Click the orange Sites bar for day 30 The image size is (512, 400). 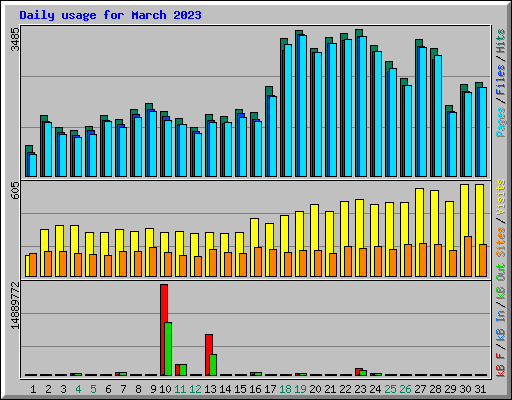point(468,257)
